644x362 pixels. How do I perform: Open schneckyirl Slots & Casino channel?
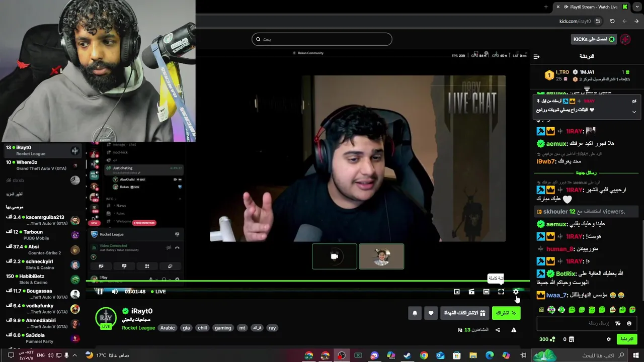(43, 264)
